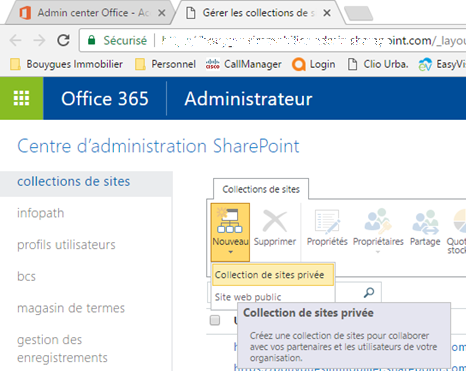Open the CallManager Cisco bookmark

click(x=244, y=64)
